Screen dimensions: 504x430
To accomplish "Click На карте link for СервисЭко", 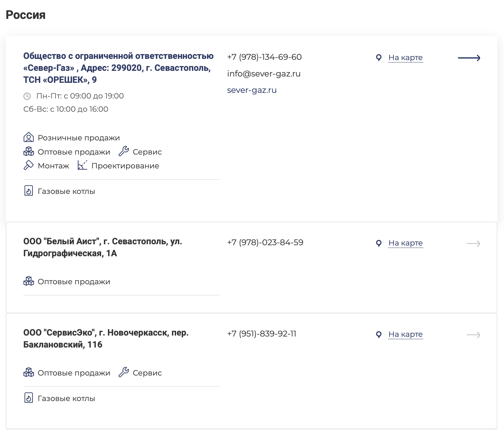I will point(405,334).
